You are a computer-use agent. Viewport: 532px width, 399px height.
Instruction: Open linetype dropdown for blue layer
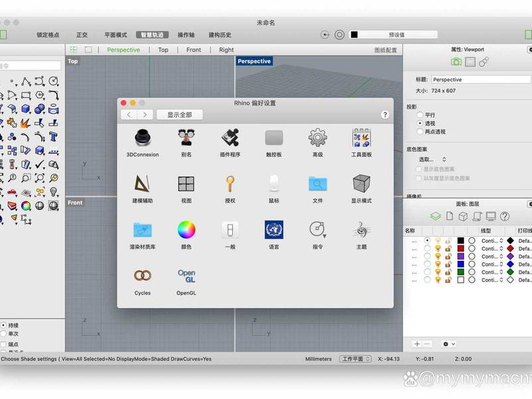(492, 264)
